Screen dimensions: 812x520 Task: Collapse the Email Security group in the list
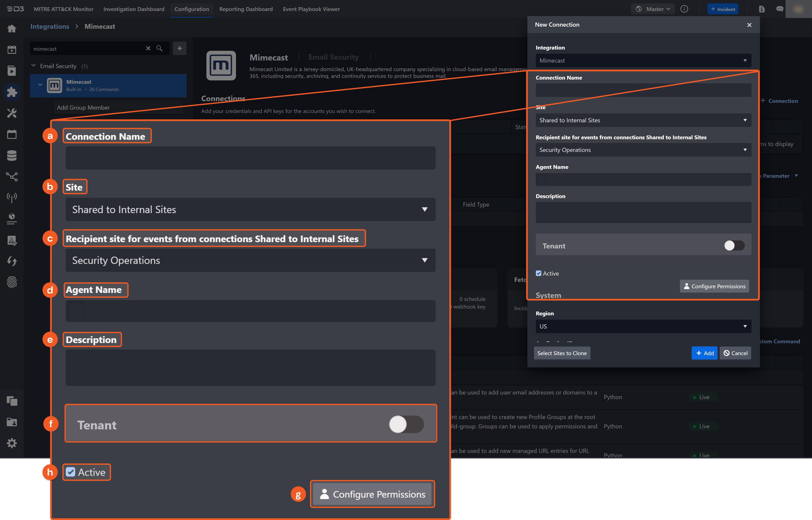click(x=33, y=66)
